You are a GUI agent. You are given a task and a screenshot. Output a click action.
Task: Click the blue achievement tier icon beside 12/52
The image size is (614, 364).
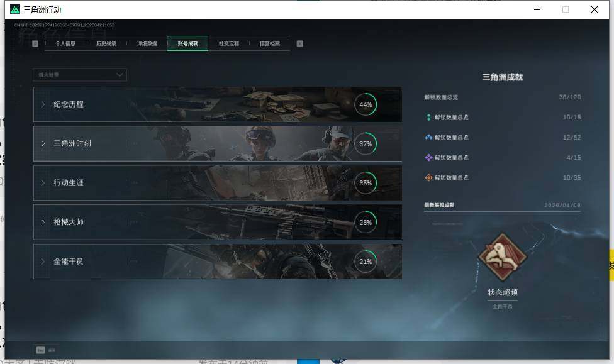coord(428,138)
